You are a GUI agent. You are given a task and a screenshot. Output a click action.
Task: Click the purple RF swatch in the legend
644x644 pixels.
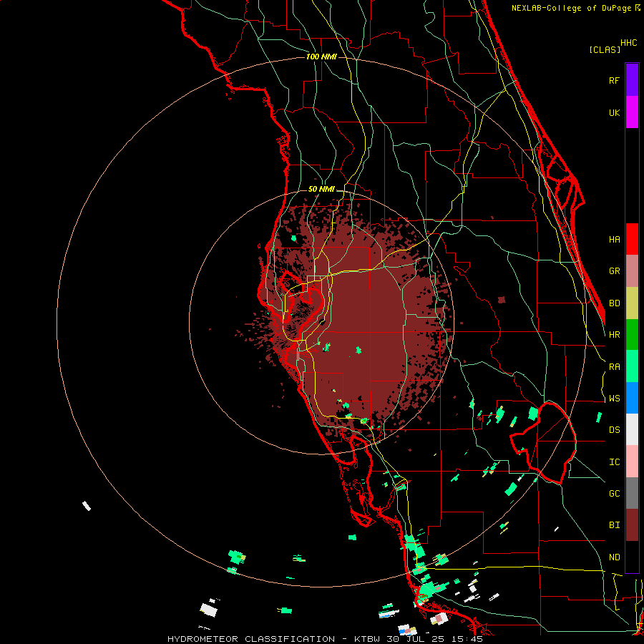coord(632,80)
